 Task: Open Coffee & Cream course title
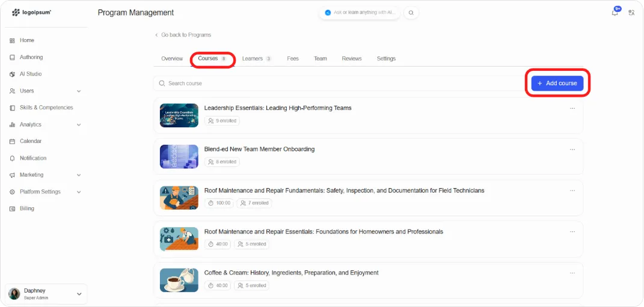click(291, 273)
